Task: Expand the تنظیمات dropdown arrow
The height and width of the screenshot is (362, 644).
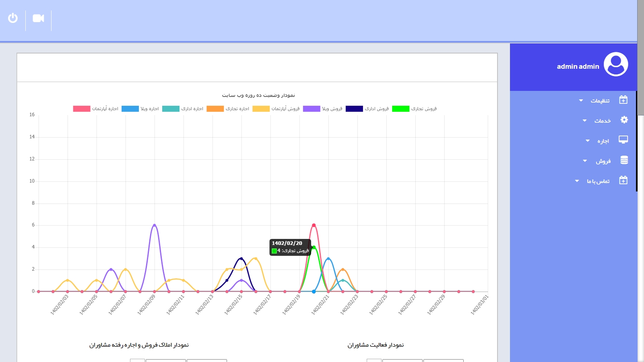Action: tap(581, 101)
